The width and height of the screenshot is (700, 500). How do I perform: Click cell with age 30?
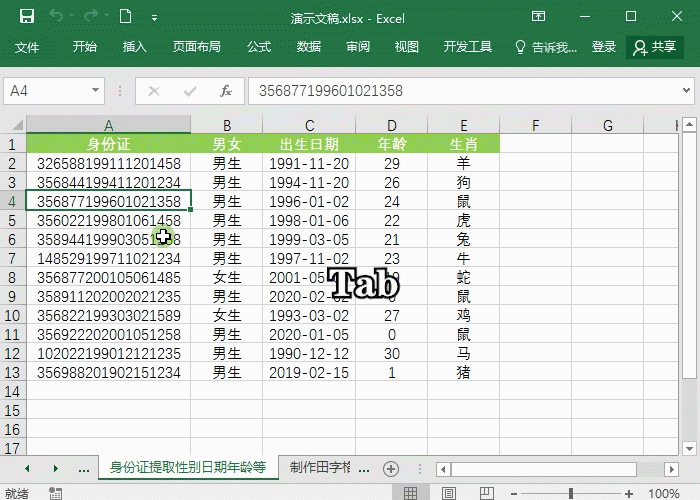pyautogui.click(x=392, y=353)
